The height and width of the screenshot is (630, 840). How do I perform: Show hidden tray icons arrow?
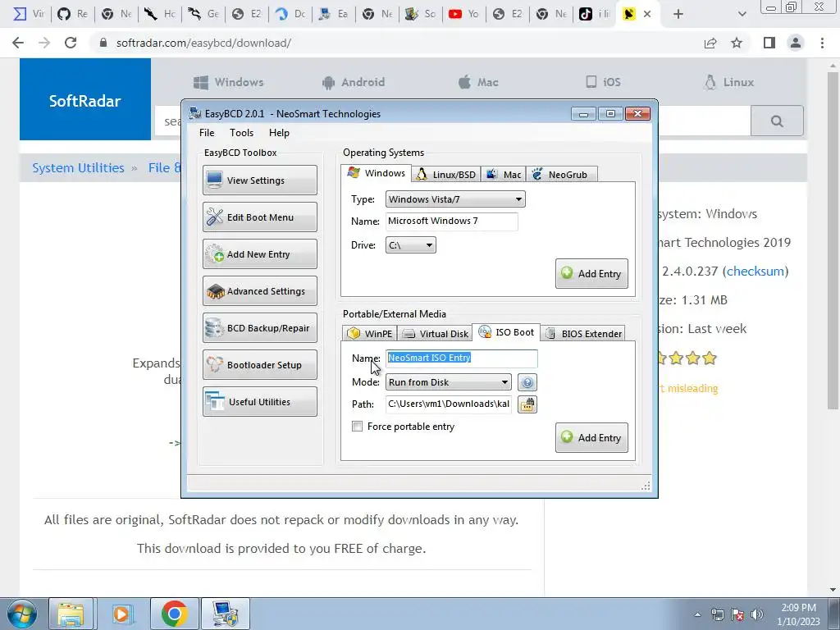tap(697, 614)
